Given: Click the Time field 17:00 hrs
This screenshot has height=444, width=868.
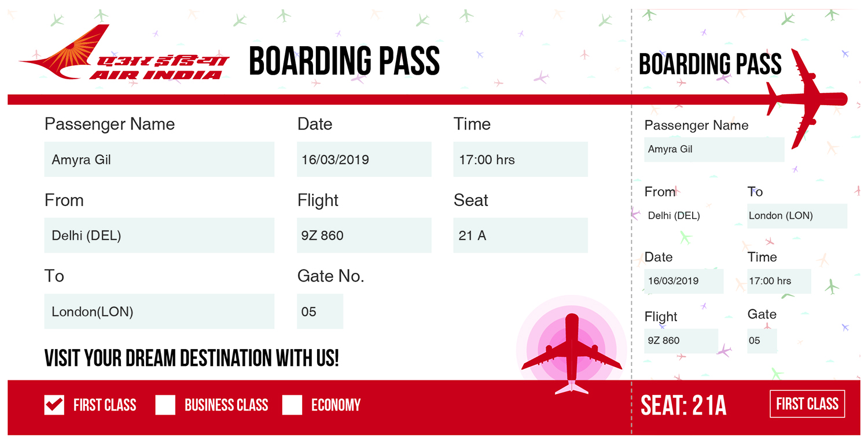Looking at the screenshot, I should [520, 160].
